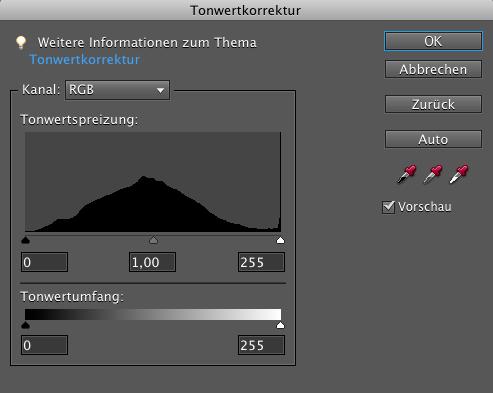The image size is (493, 393).
Task: Toggle the Vorschau checkbox
Action: click(x=388, y=207)
